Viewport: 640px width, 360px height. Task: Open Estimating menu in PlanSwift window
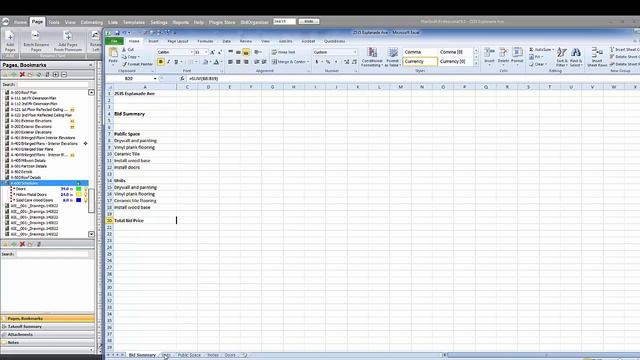[x=91, y=22]
